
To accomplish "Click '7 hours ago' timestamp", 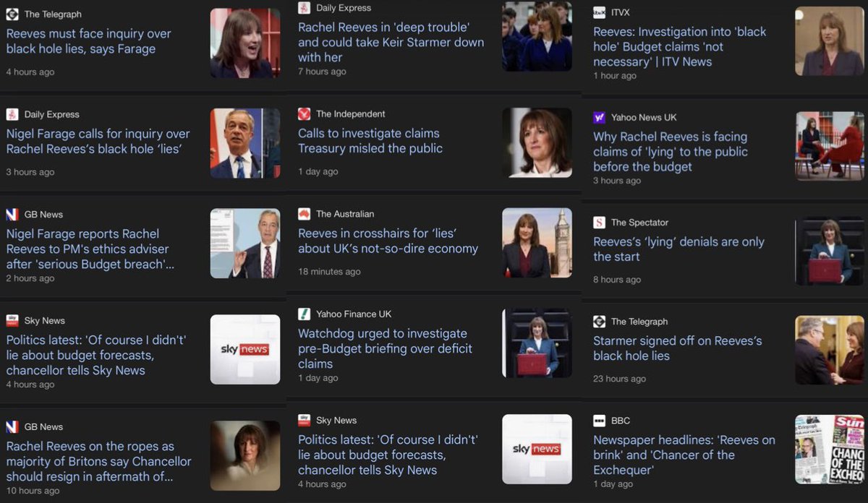I will (x=322, y=72).
